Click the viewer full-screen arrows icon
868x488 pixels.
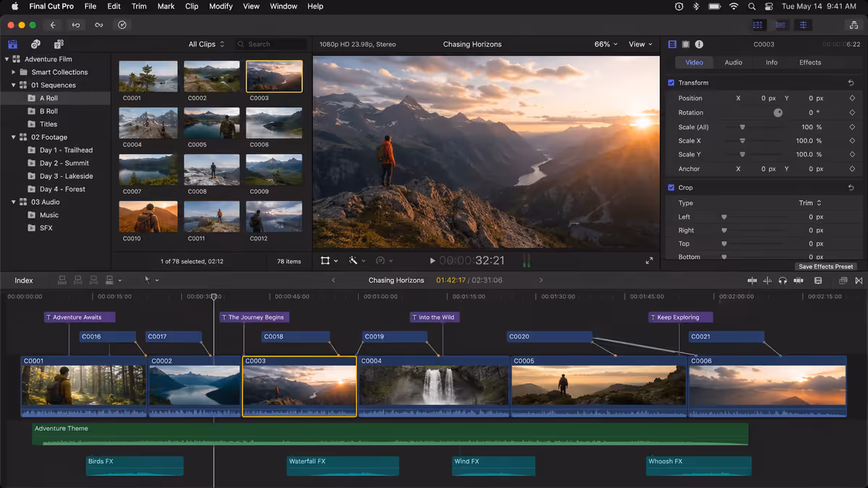click(650, 261)
